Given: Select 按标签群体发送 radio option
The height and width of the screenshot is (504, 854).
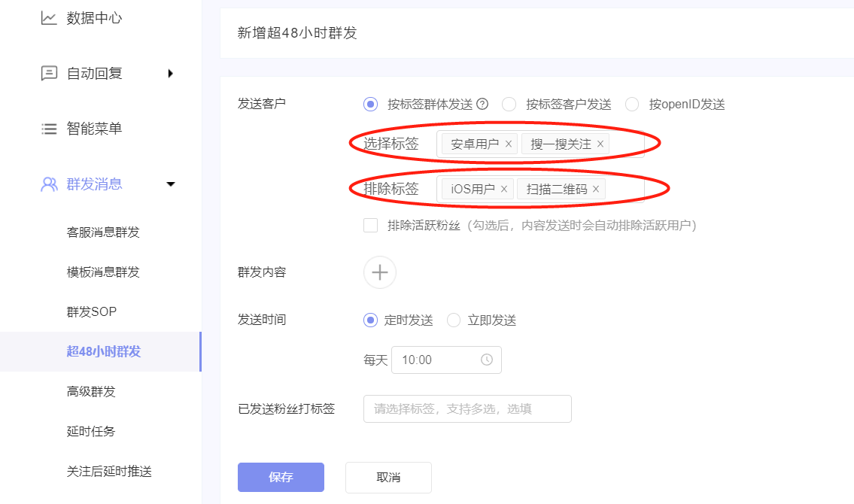Looking at the screenshot, I should point(370,104).
